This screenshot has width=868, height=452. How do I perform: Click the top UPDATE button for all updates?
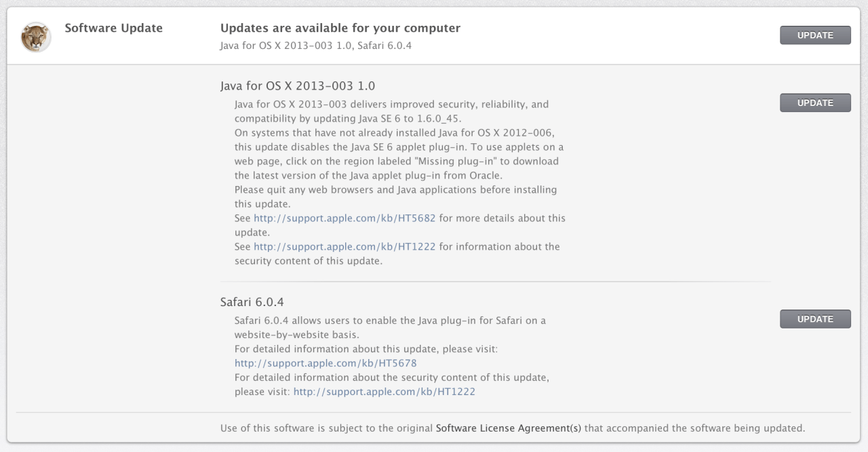[815, 35]
